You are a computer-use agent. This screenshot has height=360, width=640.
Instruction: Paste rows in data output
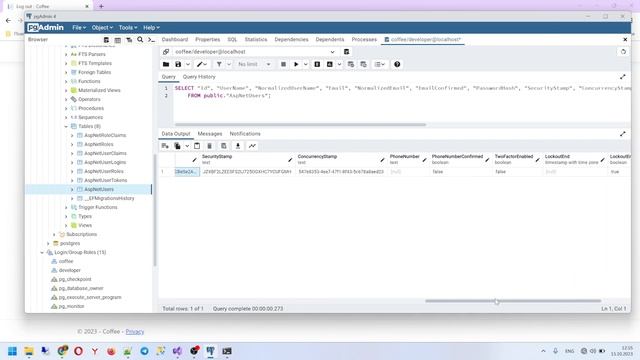click(197, 146)
